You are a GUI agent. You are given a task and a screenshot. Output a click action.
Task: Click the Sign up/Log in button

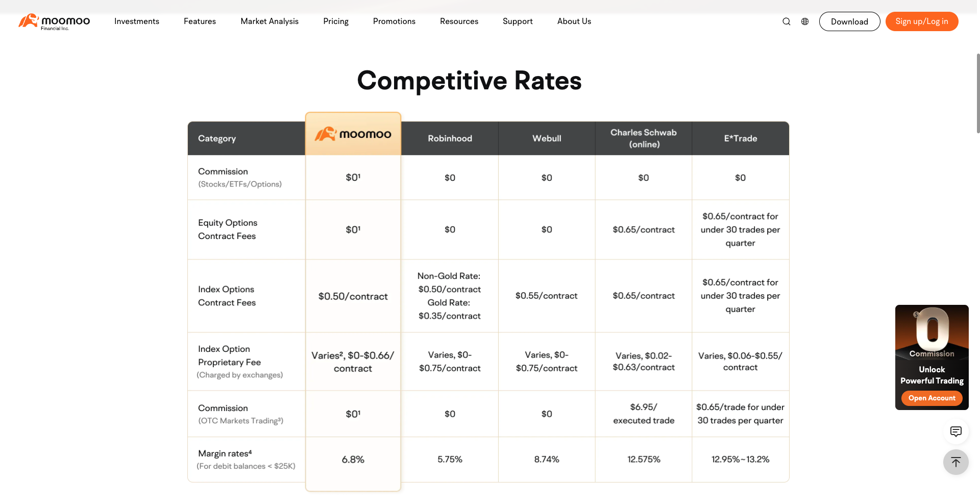922,21
